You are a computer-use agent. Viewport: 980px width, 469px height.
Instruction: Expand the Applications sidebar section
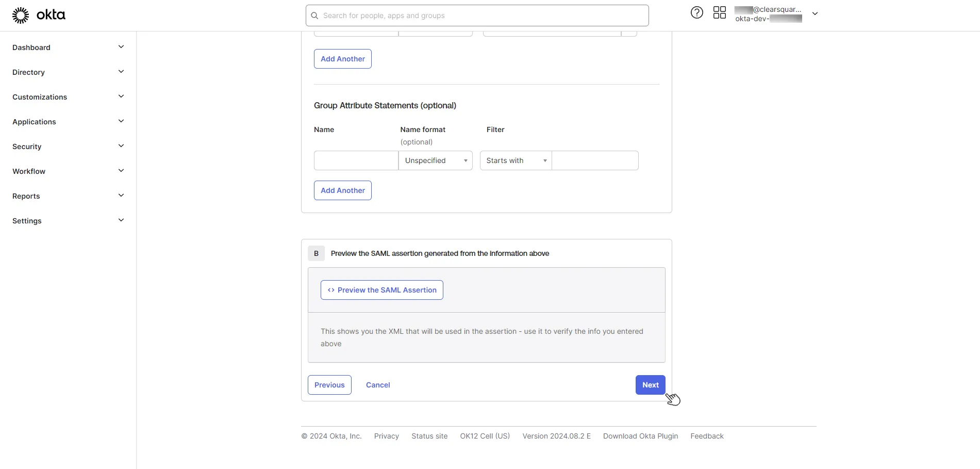[x=121, y=121]
